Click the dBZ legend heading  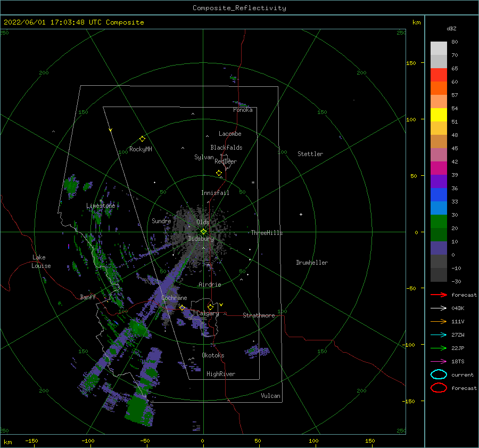(451, 28)
